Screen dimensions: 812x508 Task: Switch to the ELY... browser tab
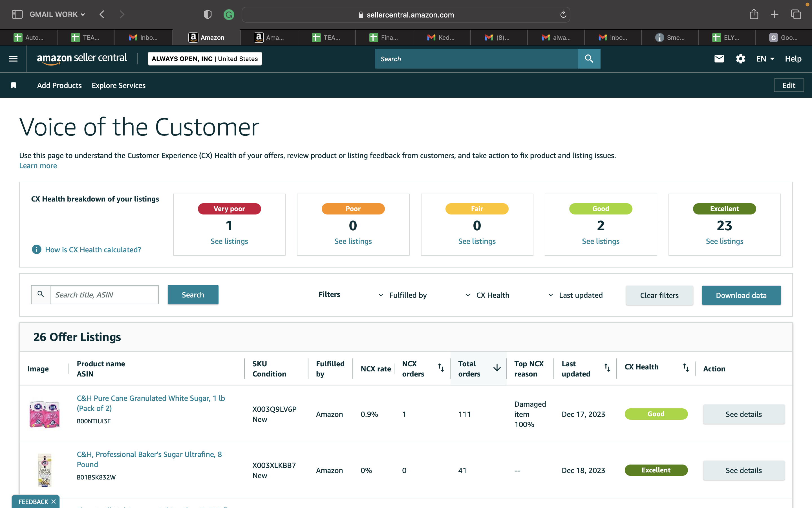(x=727, y=38)
